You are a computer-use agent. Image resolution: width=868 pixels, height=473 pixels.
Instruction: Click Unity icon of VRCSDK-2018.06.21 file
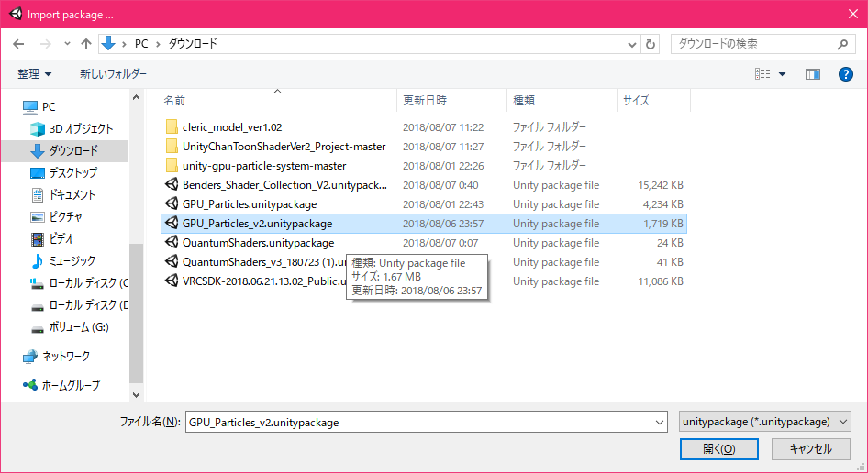[172, 281]
